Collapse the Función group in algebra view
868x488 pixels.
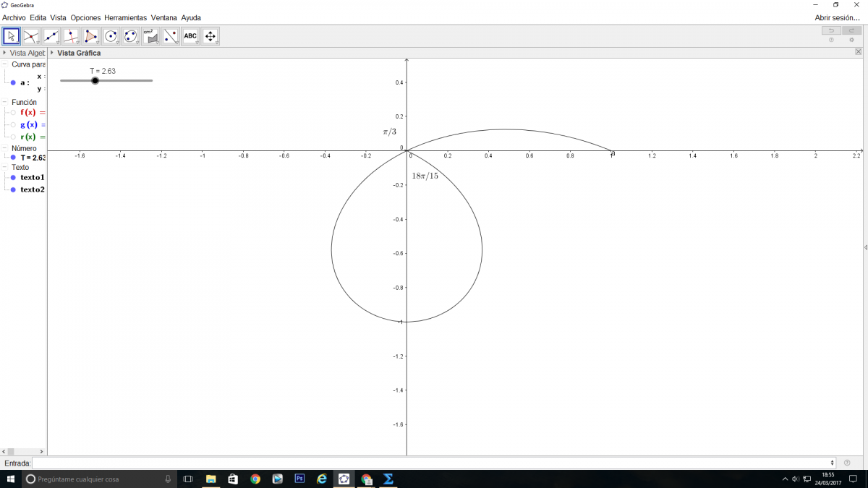pos(5,102)
